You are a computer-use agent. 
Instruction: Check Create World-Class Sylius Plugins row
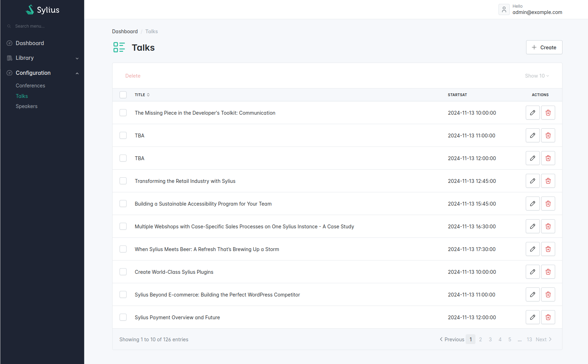click(x=123, y=272)
